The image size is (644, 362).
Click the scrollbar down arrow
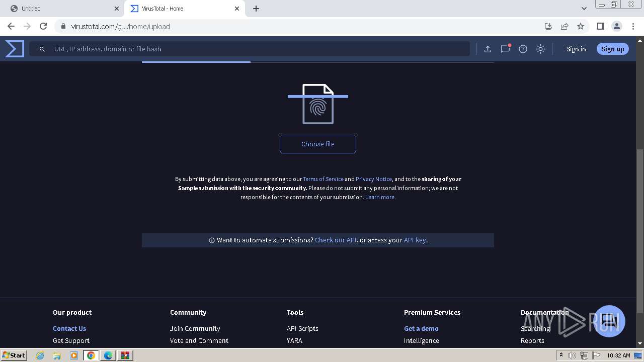(x=640, y=343)
